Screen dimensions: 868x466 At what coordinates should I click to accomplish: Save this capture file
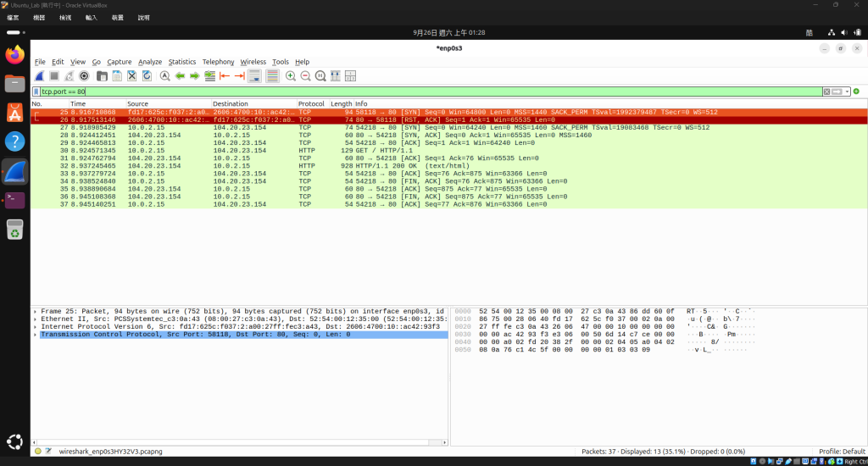tap(117, 75)
